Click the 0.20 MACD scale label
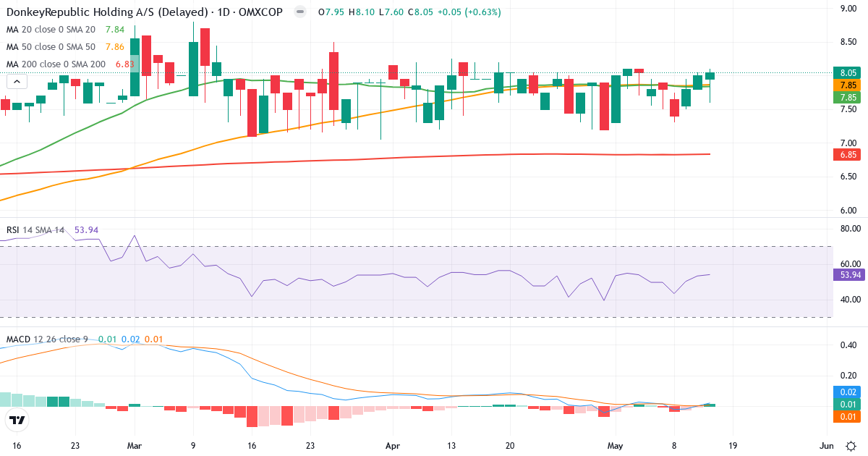 coord(848,376)
